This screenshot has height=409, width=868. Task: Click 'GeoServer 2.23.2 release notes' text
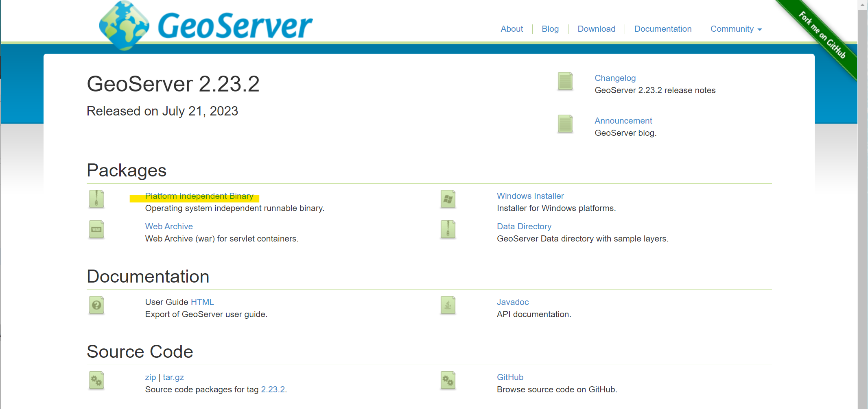(655, 90)
